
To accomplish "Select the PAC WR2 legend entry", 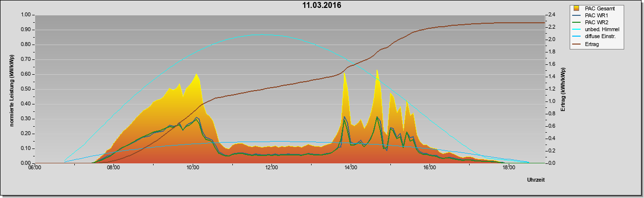I will [598, 22].
